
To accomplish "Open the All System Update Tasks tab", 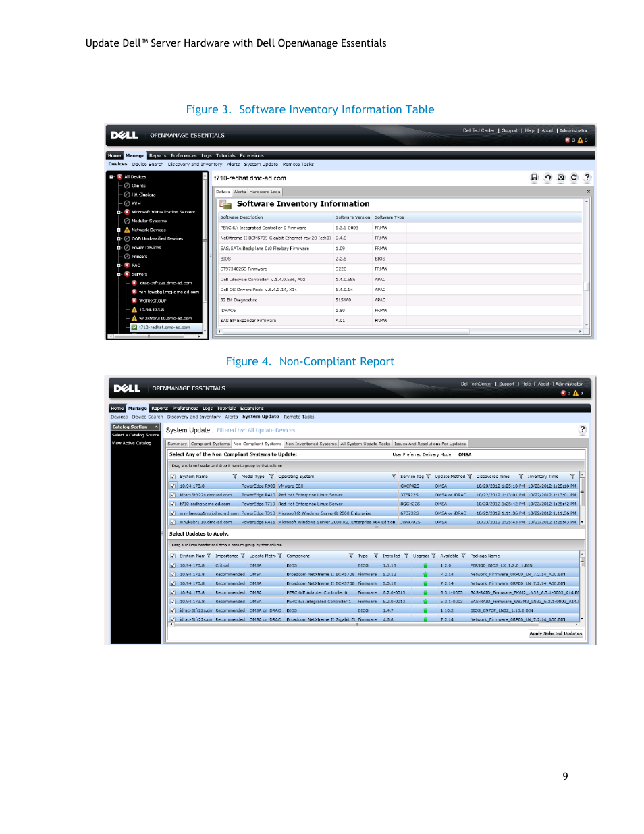I will (x=365, y=444).
